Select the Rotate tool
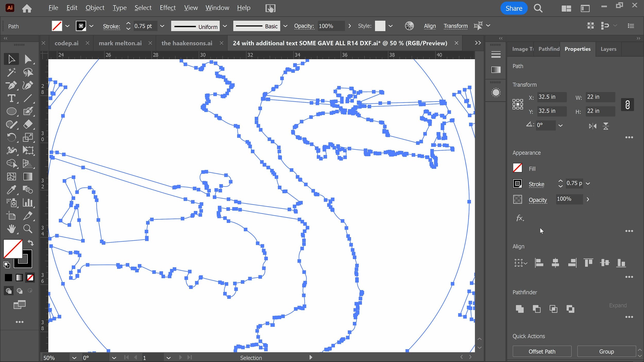The height and width of the screenshot is (362, 644). 11,137
